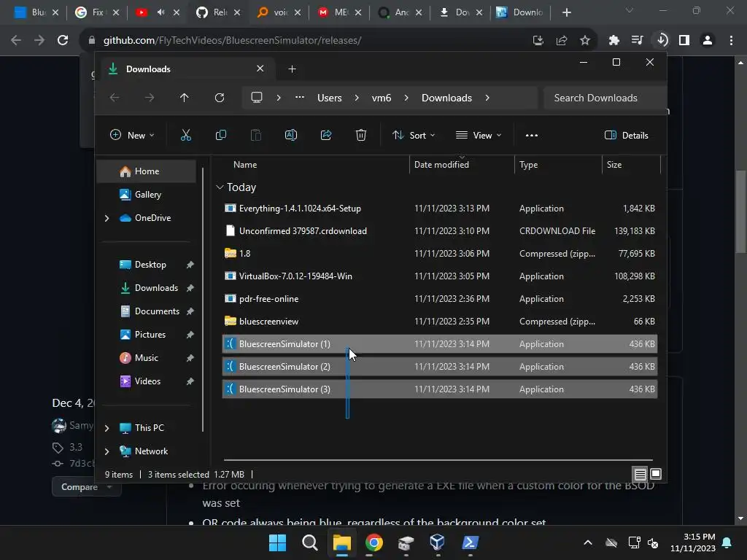The image size is (747, 560).
Task: Show hidden system tray icons chevron
Action: [588, 542]
